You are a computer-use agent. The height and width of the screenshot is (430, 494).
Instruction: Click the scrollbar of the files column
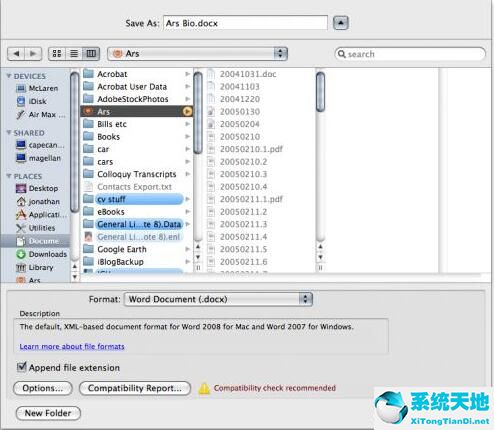(x=320, y=92)
